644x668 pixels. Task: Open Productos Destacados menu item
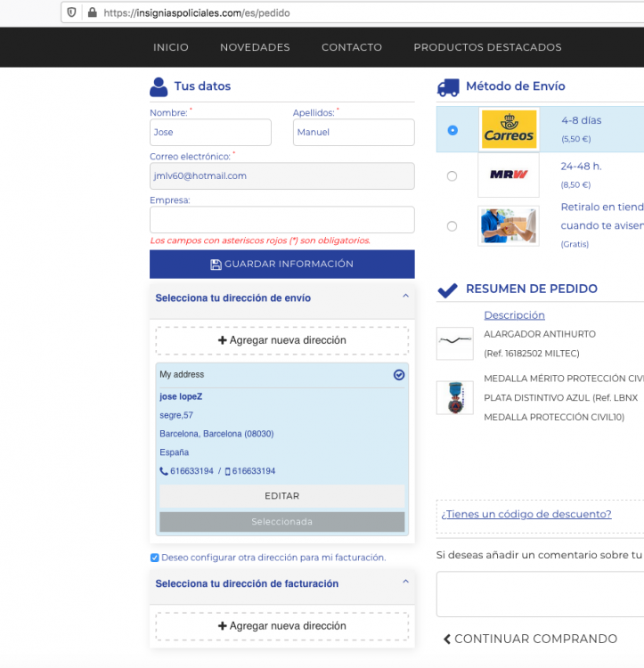coord(487,47)
